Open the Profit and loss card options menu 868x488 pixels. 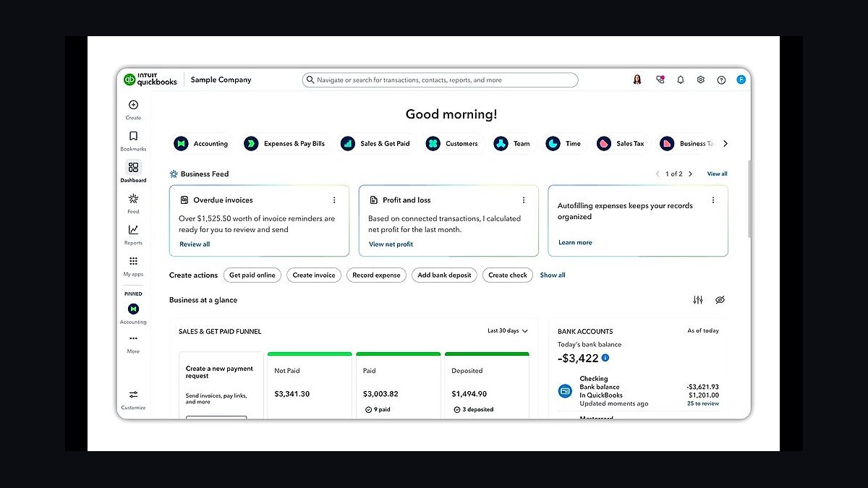point(524,200)
